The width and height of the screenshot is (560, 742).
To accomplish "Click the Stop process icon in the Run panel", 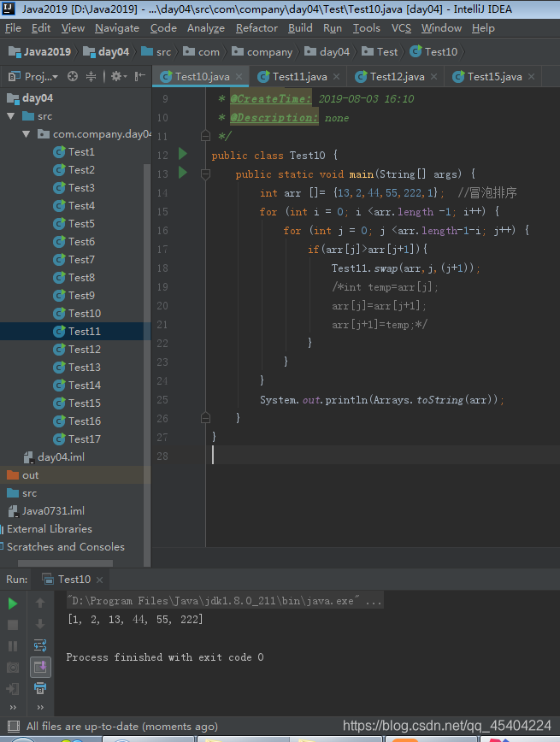I will pyautogui.click(x=13, y=625).
